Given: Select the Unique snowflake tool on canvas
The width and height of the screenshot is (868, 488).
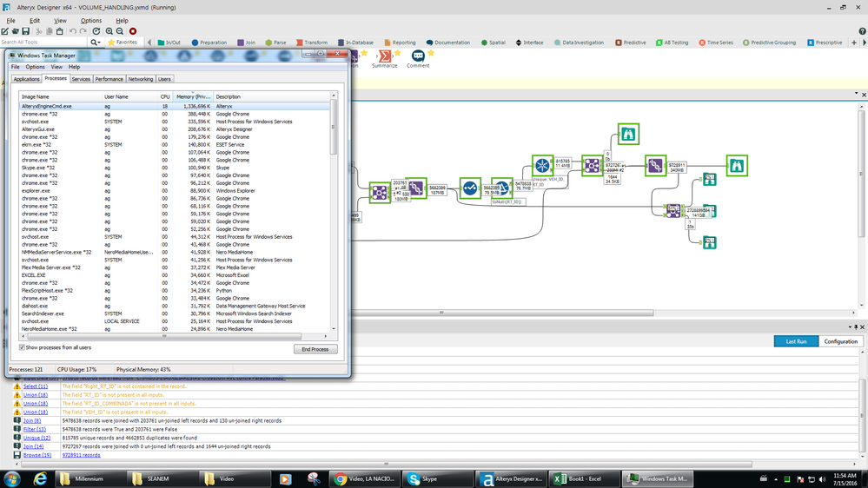Looking at the screenshot, I should 543,165.
